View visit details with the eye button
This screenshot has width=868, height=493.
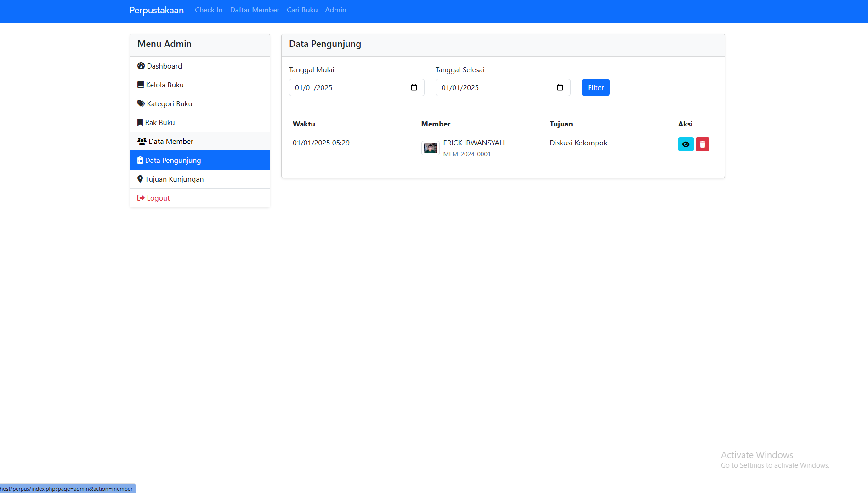click(686, 144)
